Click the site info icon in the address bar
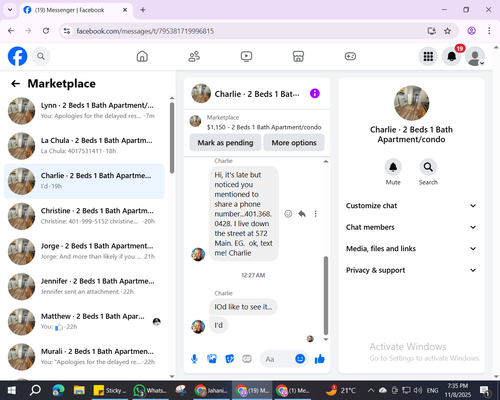The height and width of the screenshot is (400, 500). [x=67, y=31]
